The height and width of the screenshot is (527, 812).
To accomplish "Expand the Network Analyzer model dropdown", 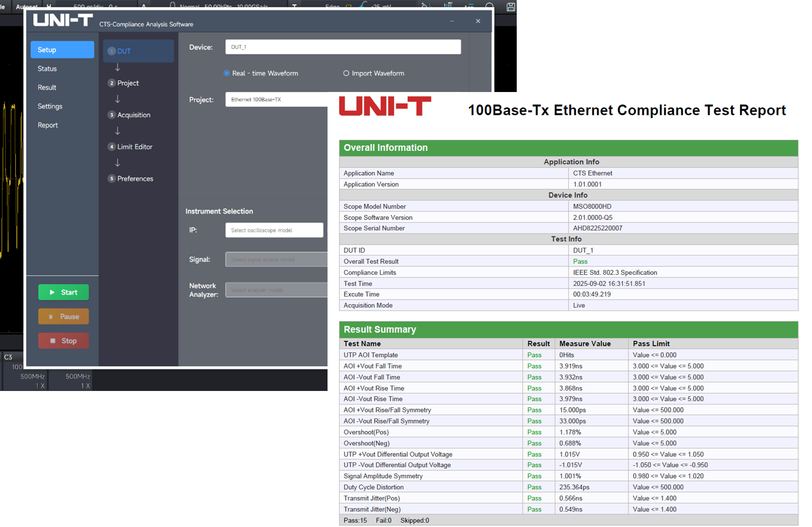I will 276,290.
